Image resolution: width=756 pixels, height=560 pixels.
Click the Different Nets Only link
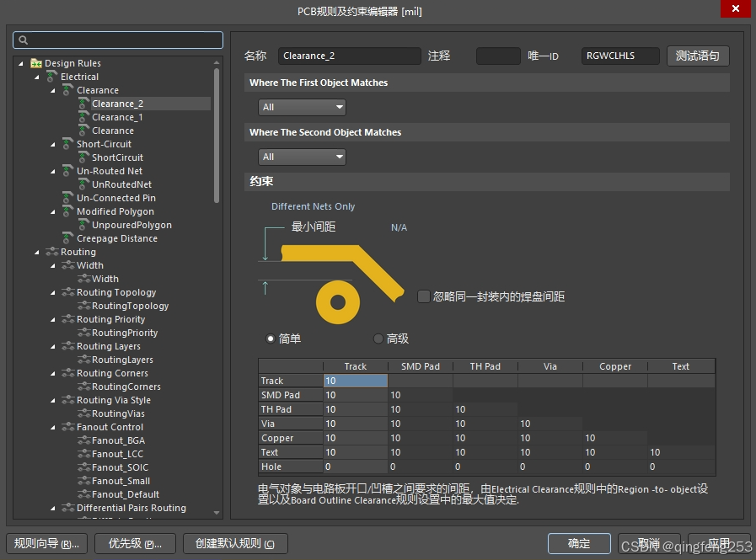[x=313, y=206]
